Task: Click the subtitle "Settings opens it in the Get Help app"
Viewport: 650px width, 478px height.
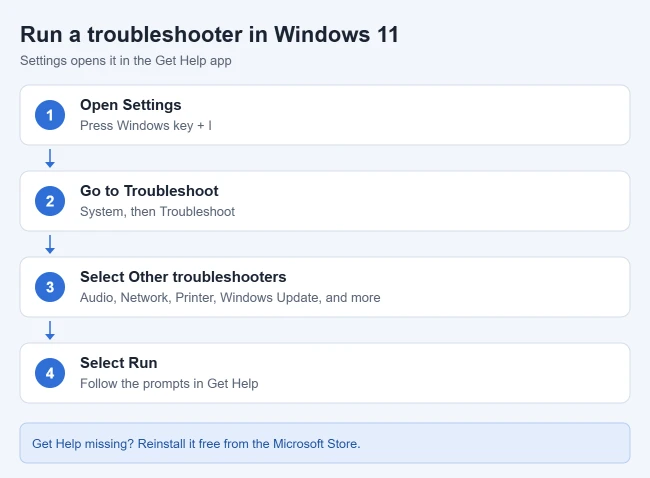Action: [126, 61]
